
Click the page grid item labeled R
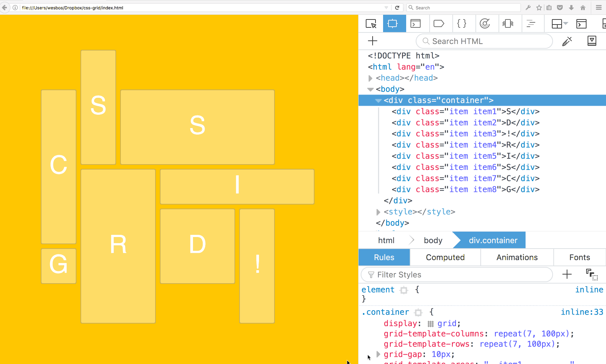click(118, 246)
